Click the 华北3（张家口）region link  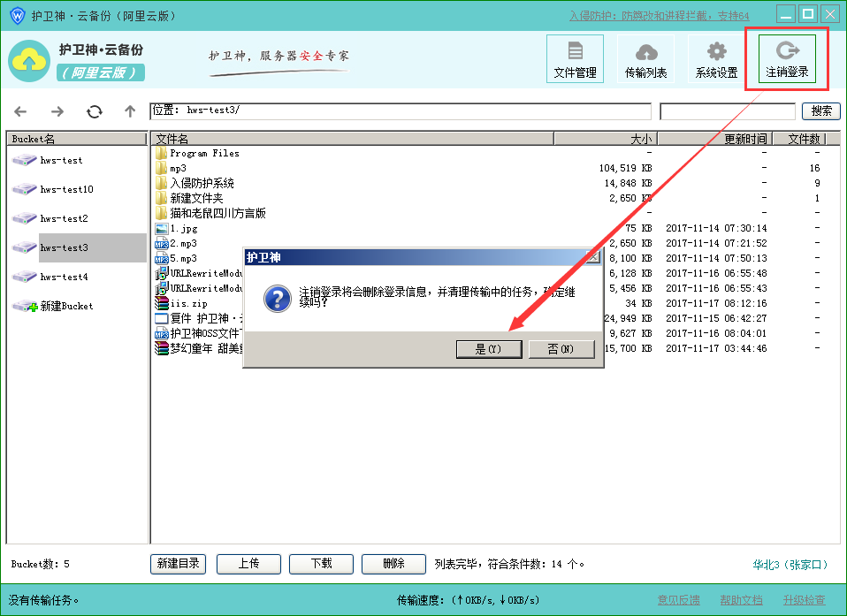[x=790, y=565]
